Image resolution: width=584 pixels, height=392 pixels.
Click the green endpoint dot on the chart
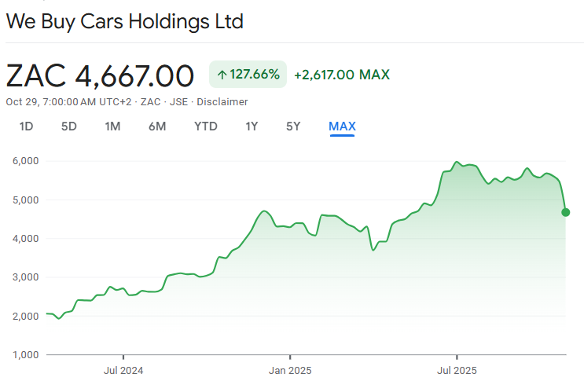coord(566,212)
